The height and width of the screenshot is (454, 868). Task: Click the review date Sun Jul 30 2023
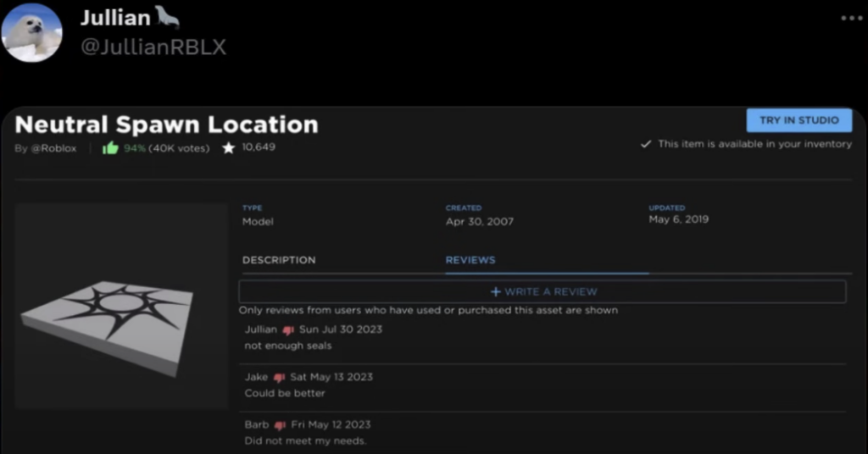[x=341, y=329]
